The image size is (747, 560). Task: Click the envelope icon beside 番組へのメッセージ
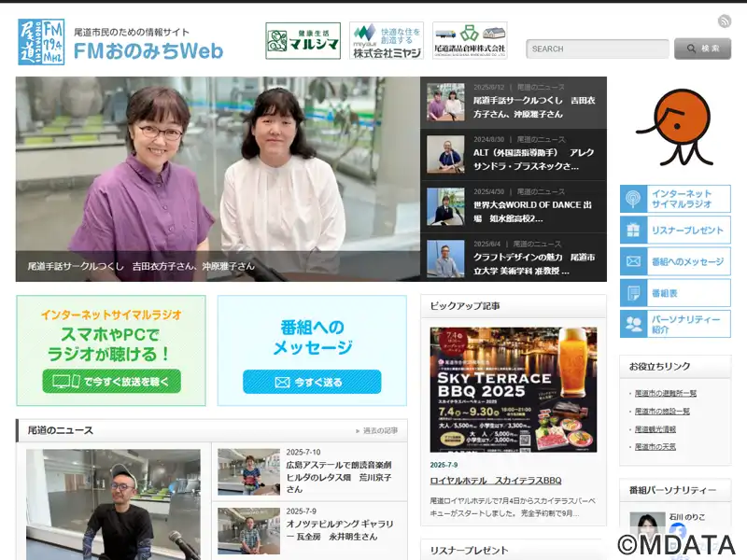point(633,261)
